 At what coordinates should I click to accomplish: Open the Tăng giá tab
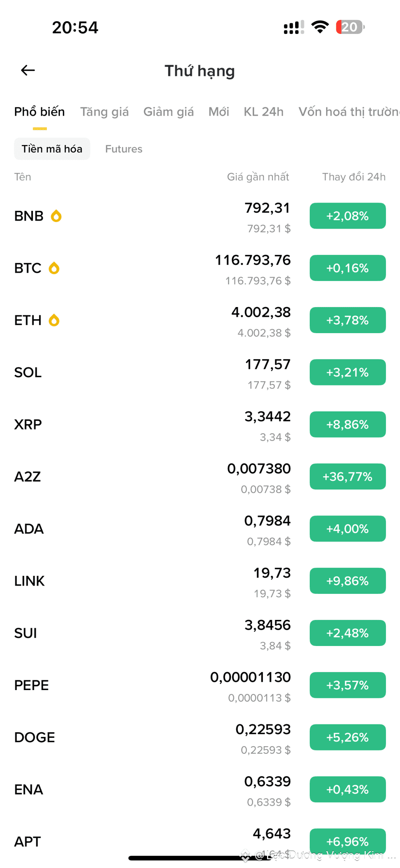coord(104,112)
